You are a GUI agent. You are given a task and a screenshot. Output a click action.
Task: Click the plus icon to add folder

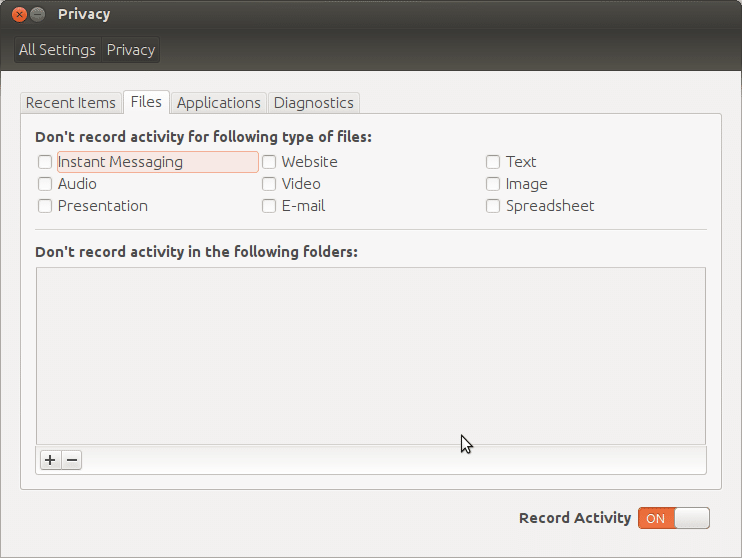(x=50, y=460)
